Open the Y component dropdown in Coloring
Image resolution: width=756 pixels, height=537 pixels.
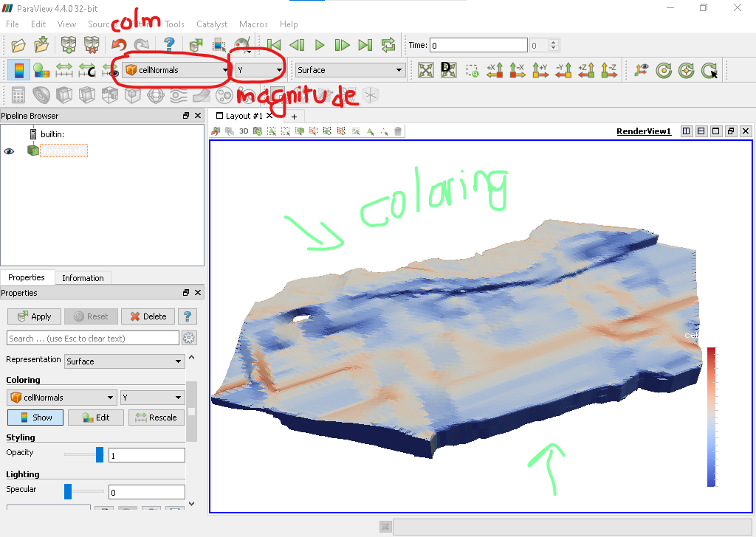click(152, 398)
